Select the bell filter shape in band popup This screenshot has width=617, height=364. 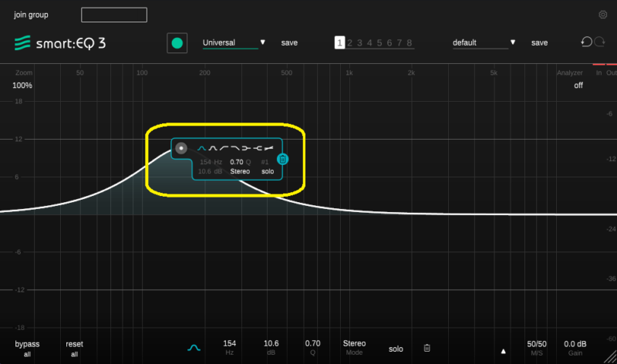202,148
